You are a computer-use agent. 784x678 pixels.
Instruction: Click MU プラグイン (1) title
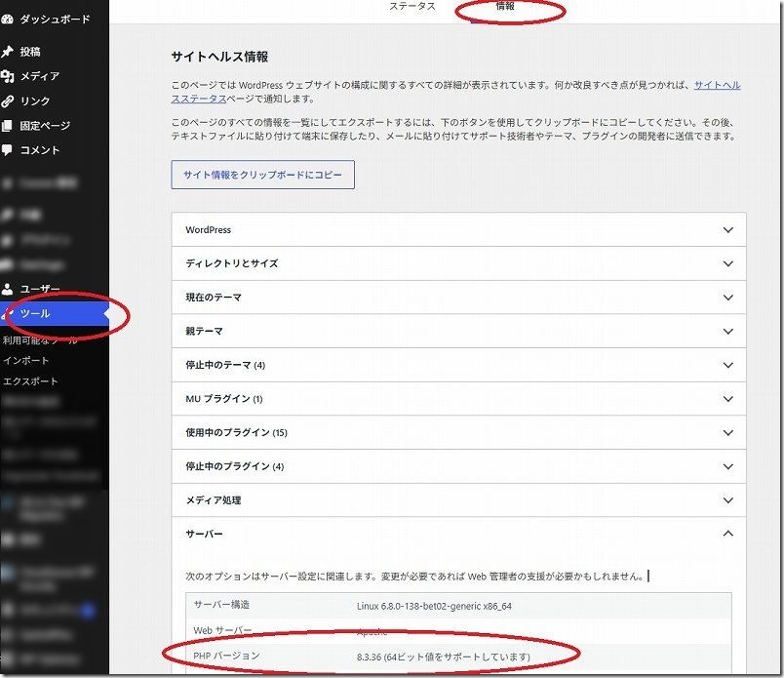click(x=224, y=399)
